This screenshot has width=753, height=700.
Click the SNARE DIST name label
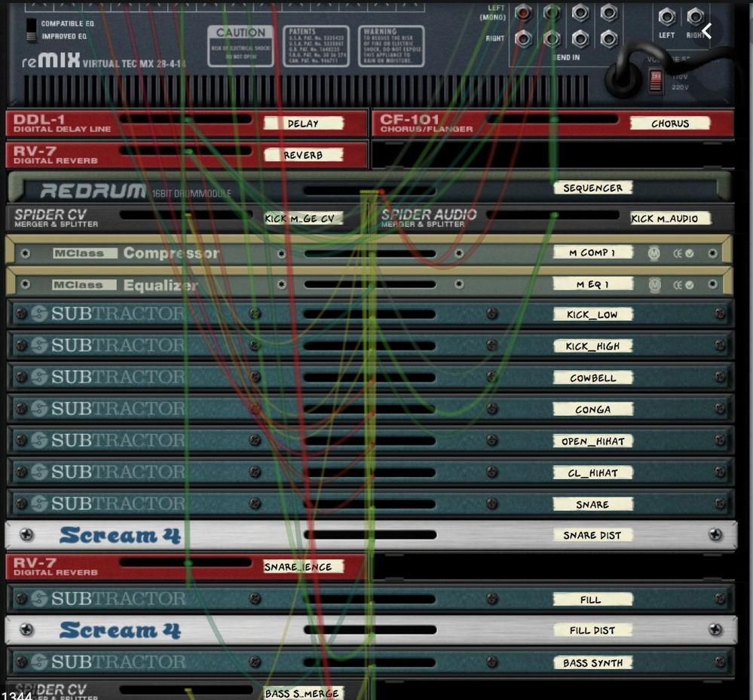[592, 536]
